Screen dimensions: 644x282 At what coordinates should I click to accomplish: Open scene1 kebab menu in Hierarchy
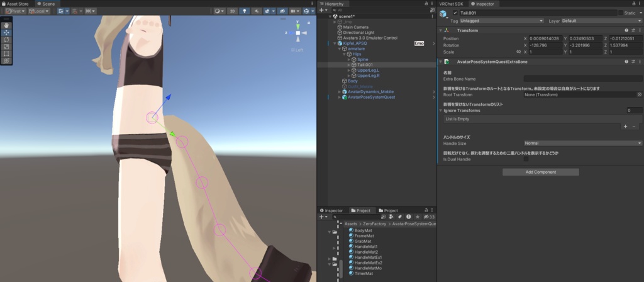point(433,16)
